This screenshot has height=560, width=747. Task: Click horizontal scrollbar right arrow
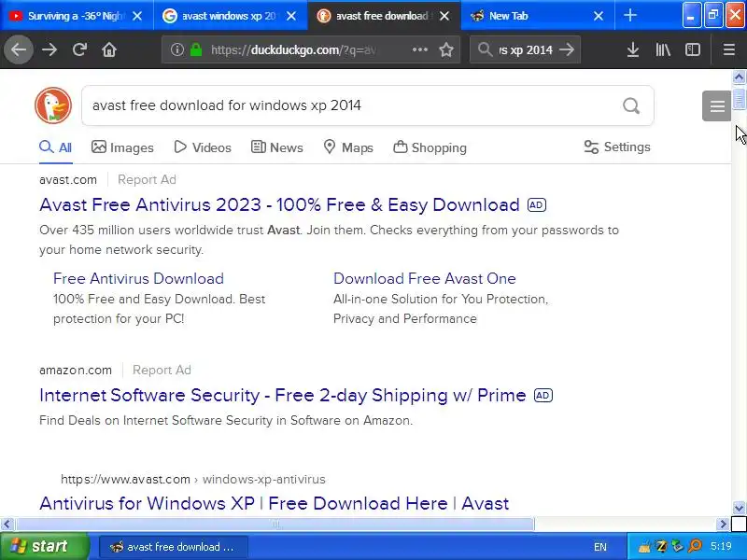pos(723,525)
